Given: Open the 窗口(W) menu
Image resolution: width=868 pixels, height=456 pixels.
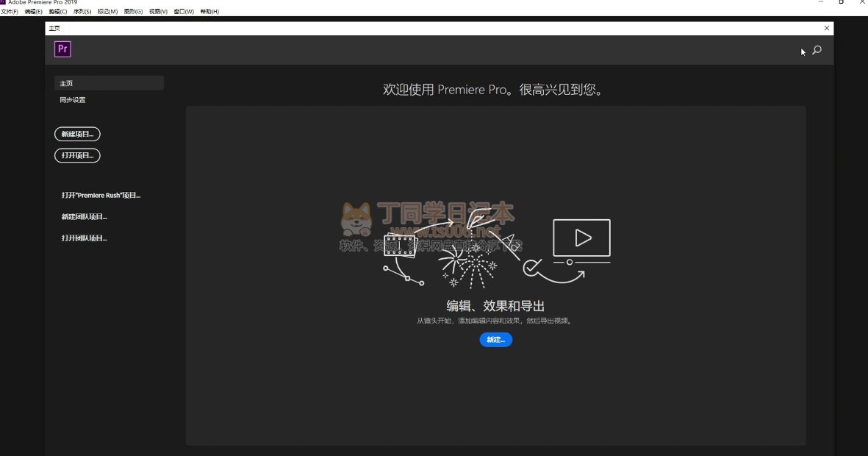Looking at the screenshot, I should 184,12.
